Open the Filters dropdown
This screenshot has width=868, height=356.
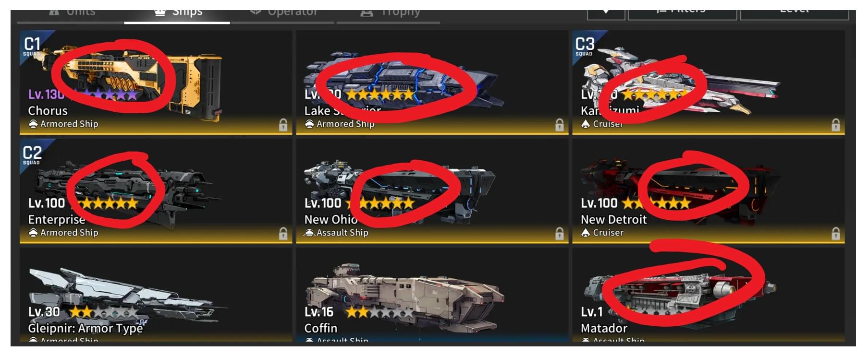click(683, 14)
